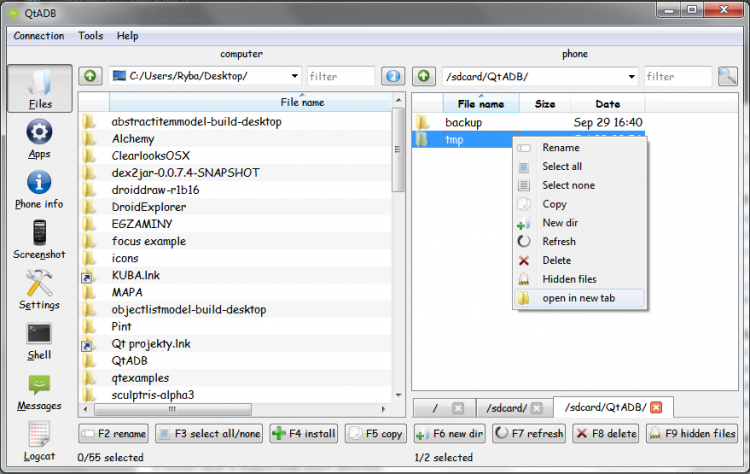This screenshot has height=474, width=750.
Task: Select the sculptris-alpha3 folder
Action: tap(153, 395)
